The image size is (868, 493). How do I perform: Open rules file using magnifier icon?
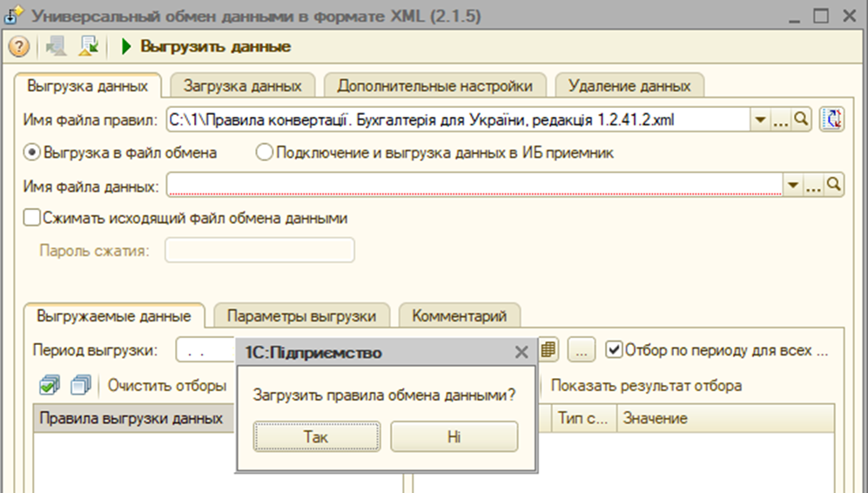(x=801, y=119)
